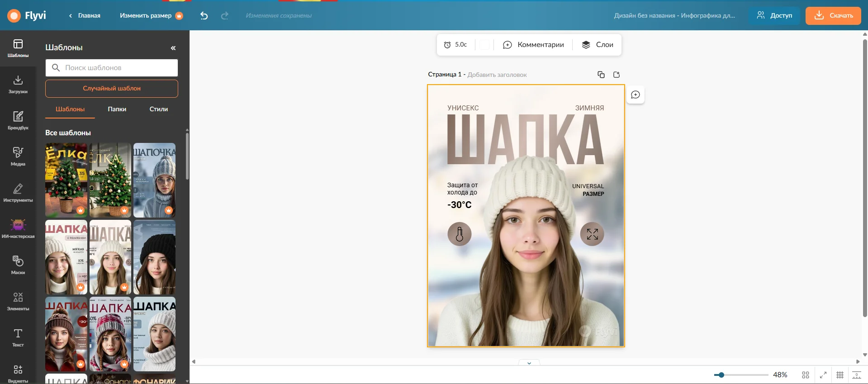Screen dimensions: 868x384
Task: Open the ИИ-мастерская panel
Action: [x=18, y=229]
